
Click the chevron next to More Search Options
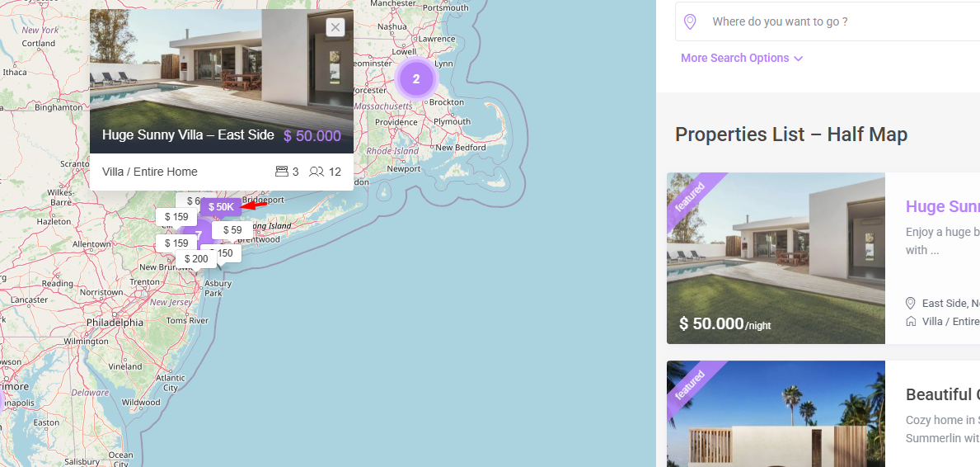[798, 59]
